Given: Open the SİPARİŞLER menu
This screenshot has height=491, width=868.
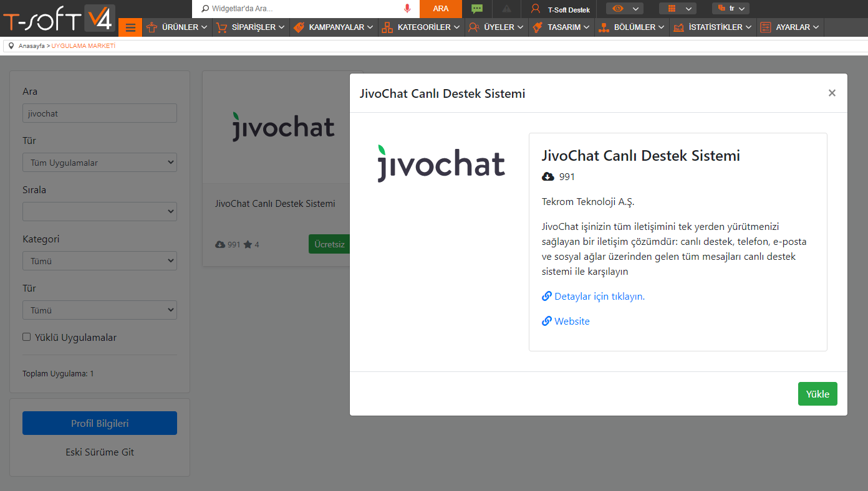Looking at the screenshot, I should (x=251, y=27).
